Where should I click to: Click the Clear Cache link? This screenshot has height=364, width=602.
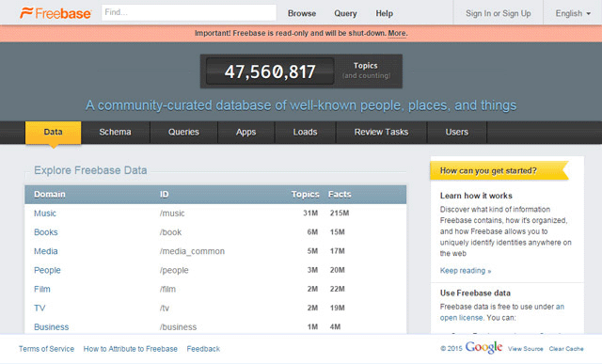click(x=566, y=349)
